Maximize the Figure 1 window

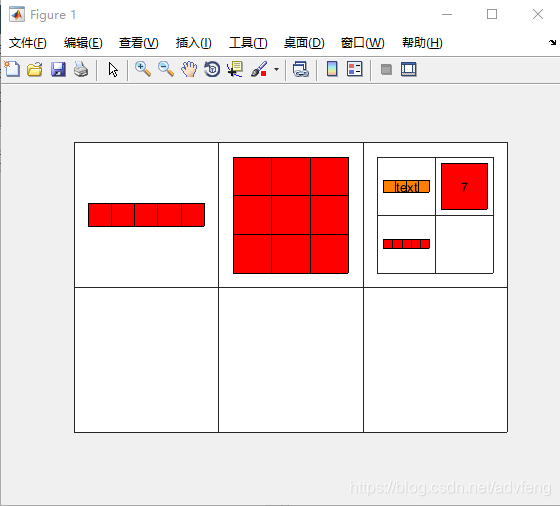pyautogui.click(x=492, y=14)
